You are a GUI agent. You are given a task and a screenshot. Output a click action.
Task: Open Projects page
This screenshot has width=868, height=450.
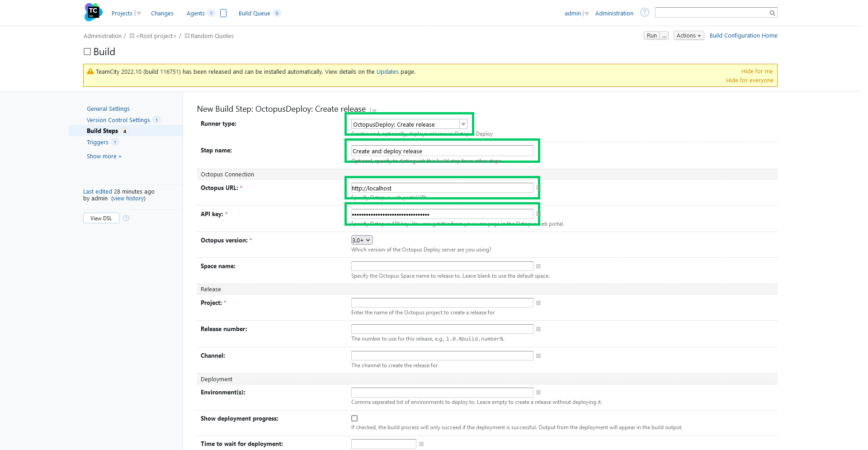tap(122, 14)
